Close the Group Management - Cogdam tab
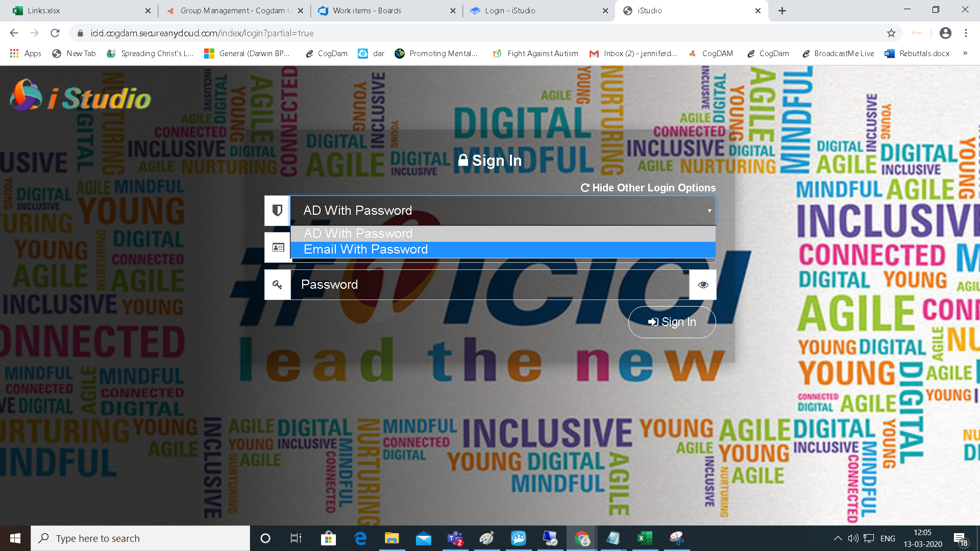 (x=301, y=11)
